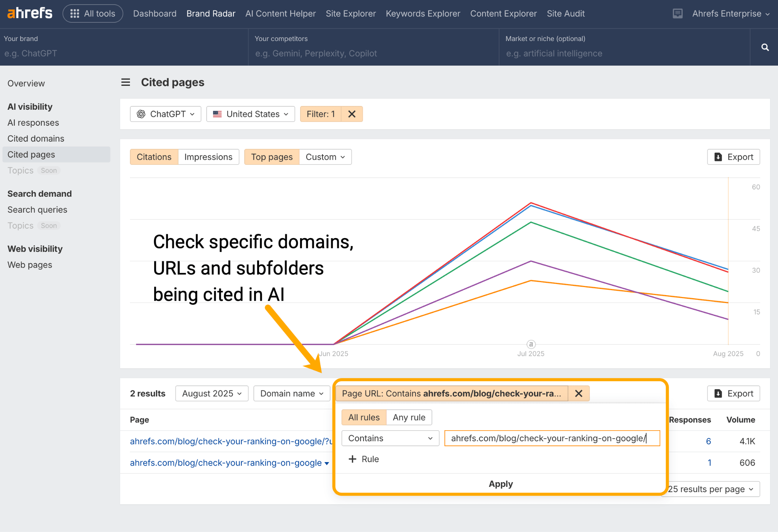
Task: Open the hamburger menu beside Cited pages
Action: [x=125, y=82]
